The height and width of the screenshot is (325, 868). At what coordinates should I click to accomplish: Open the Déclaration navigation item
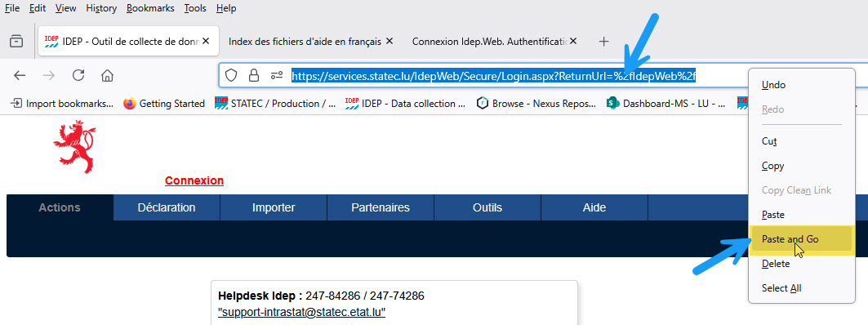[x=167, y=207]
